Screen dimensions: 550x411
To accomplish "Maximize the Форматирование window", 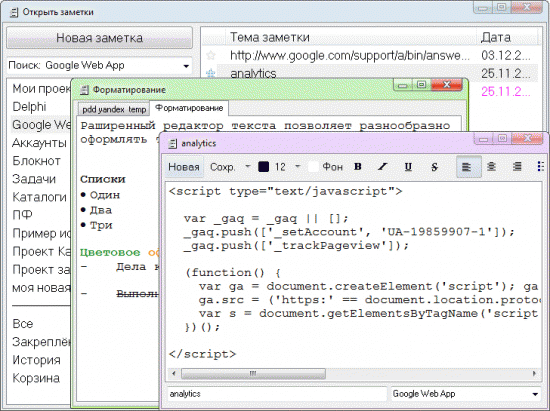I will point(422,85).
